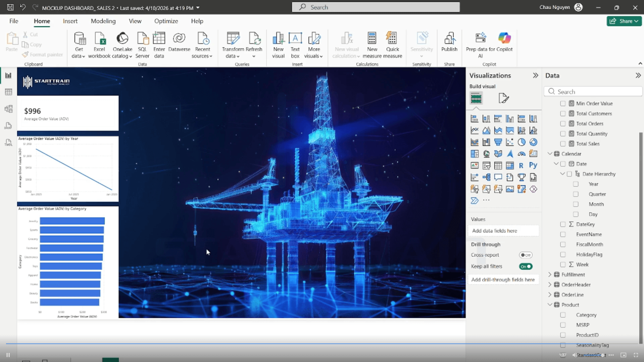Select the Category field checkbox
Screen dimensions: 644x362
pos(563,315)
